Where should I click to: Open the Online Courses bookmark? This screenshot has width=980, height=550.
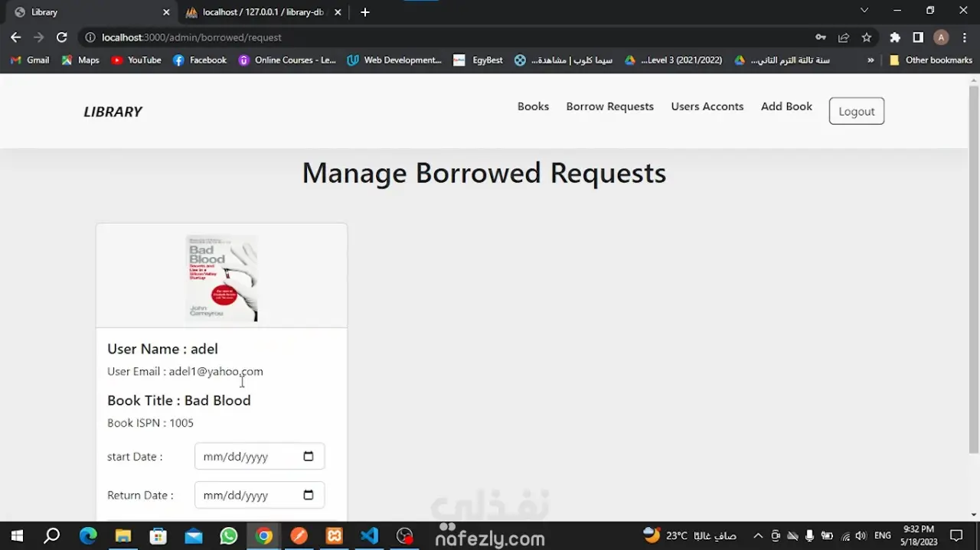click(x=287, y=60)
